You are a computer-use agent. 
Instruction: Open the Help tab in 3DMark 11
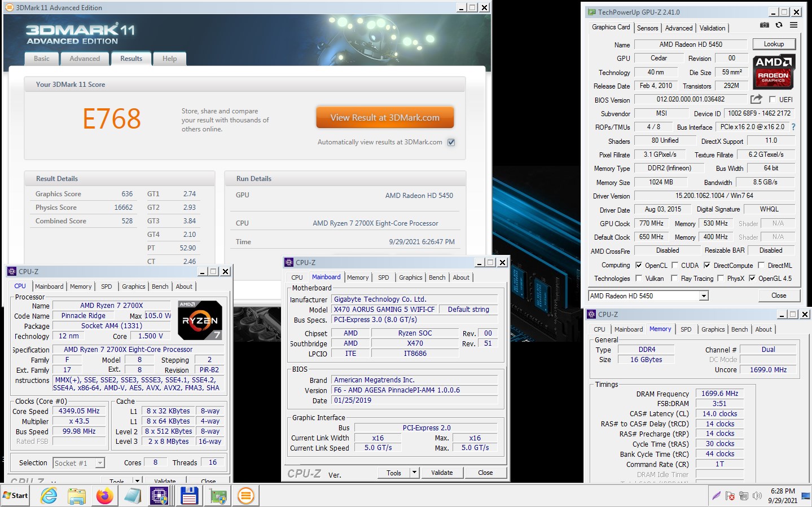170,59
